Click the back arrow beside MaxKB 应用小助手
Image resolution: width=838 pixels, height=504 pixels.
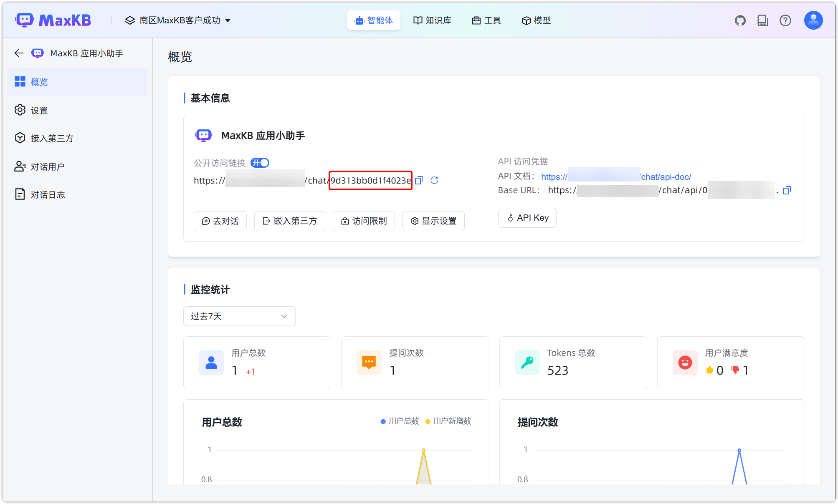[x=18, y=53]
